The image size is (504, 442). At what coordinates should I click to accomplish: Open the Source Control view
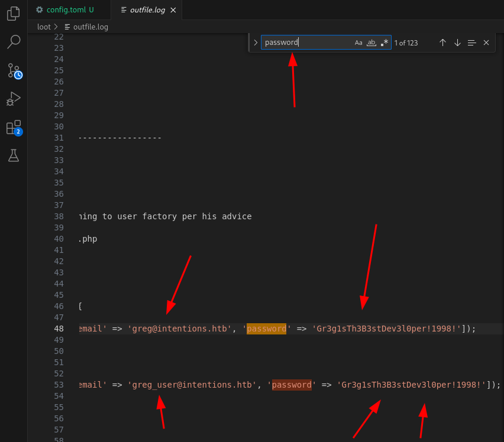(x=13, y=70)
